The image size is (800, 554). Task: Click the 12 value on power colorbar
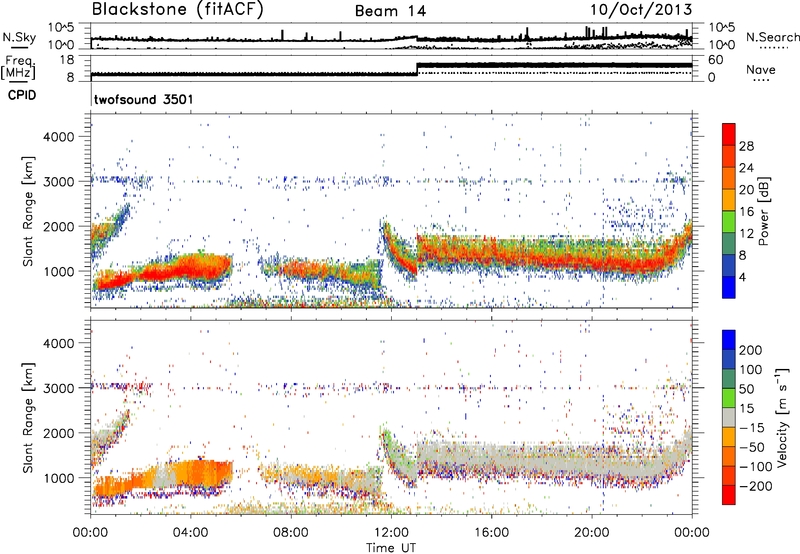coord(746,234)
